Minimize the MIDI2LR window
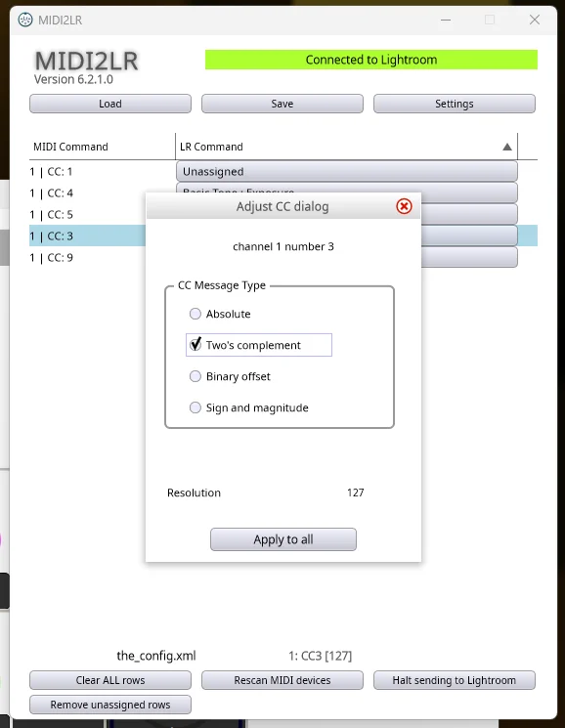This screenshot has height=728, width=565. [x=446, y=20]
